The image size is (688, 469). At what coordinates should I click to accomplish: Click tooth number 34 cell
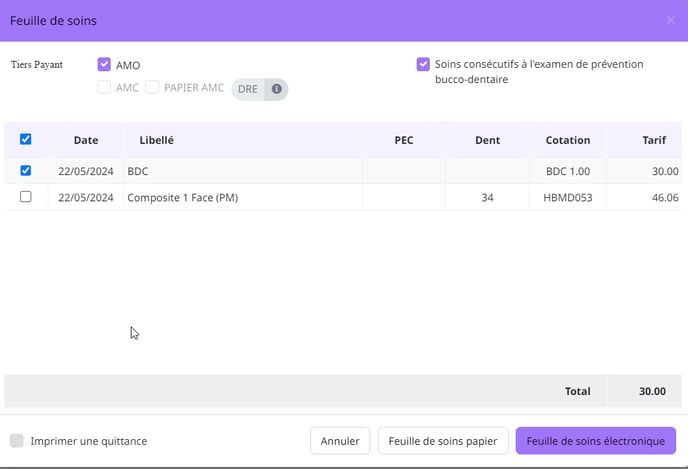point(487,197)
